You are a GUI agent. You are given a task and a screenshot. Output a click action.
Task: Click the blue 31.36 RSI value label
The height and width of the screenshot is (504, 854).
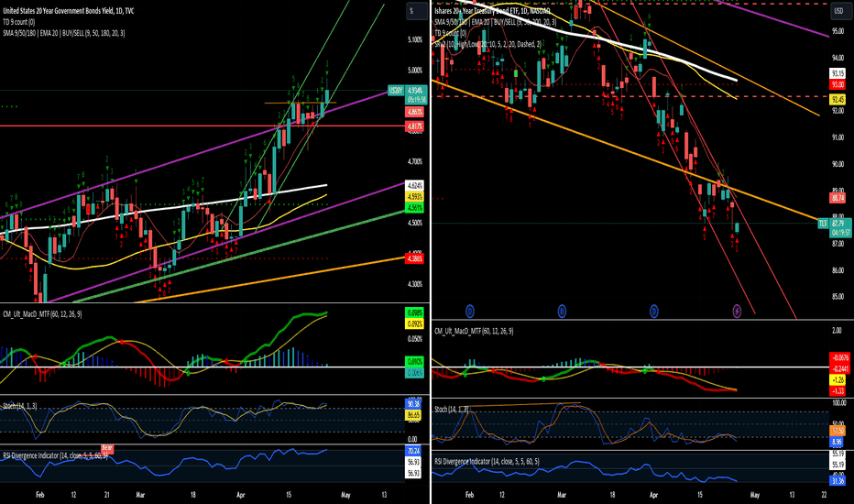(x=838, y=480)
